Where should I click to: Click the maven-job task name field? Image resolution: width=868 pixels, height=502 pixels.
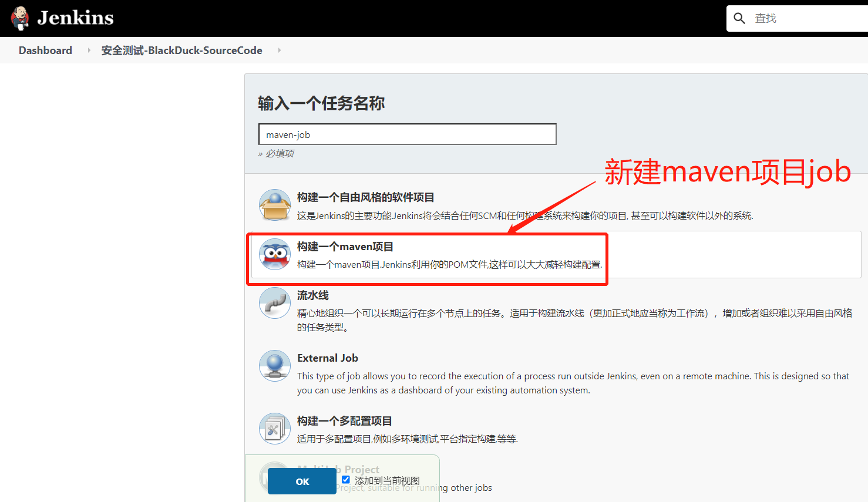coord(407,134)
